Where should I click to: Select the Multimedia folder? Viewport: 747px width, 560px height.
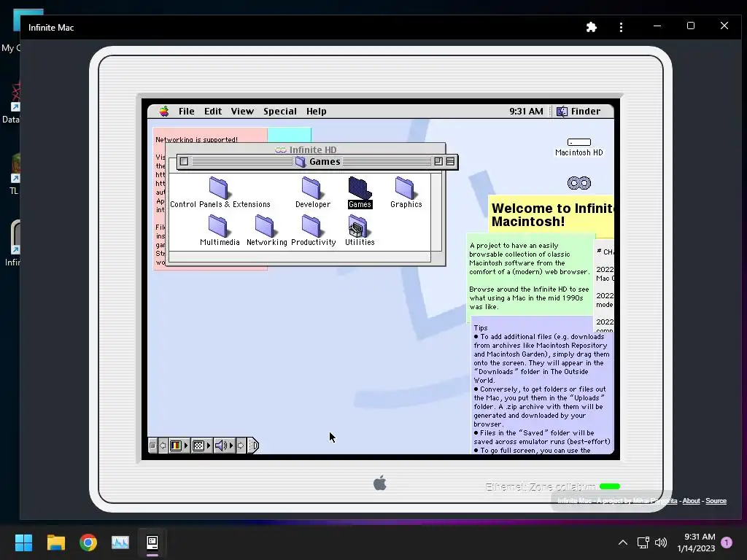click(219, 230)
